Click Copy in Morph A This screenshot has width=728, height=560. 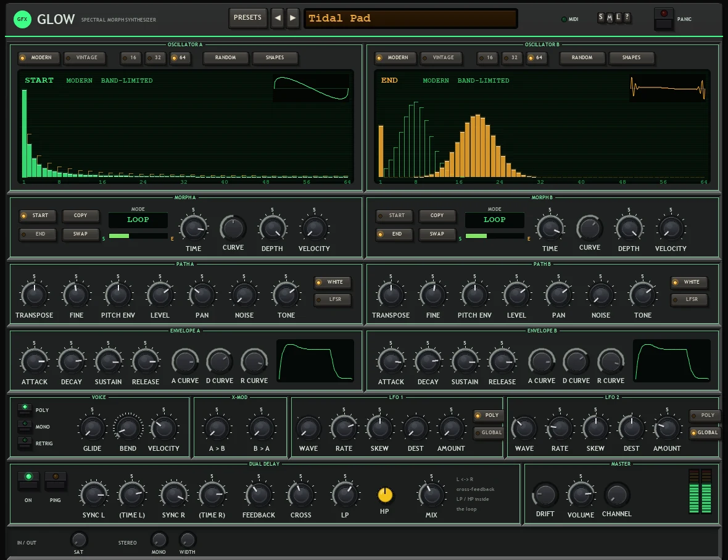tap(81, 216)
